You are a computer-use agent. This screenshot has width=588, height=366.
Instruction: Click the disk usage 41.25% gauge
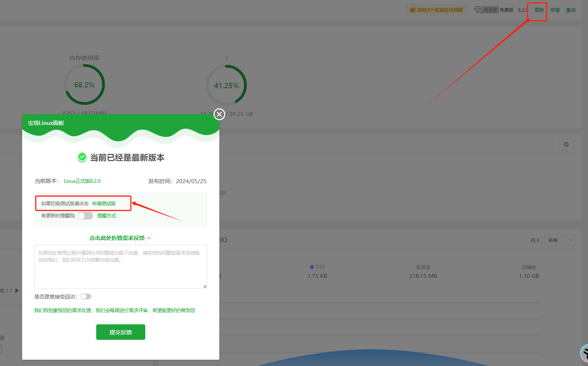(226, 86)
